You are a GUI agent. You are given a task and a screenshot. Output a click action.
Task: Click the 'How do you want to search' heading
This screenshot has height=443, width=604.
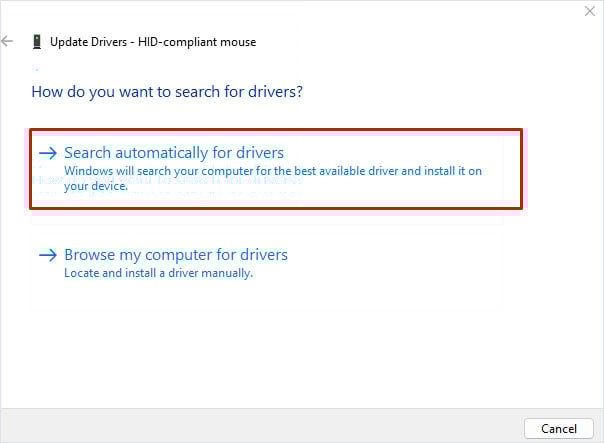point(167,91)
